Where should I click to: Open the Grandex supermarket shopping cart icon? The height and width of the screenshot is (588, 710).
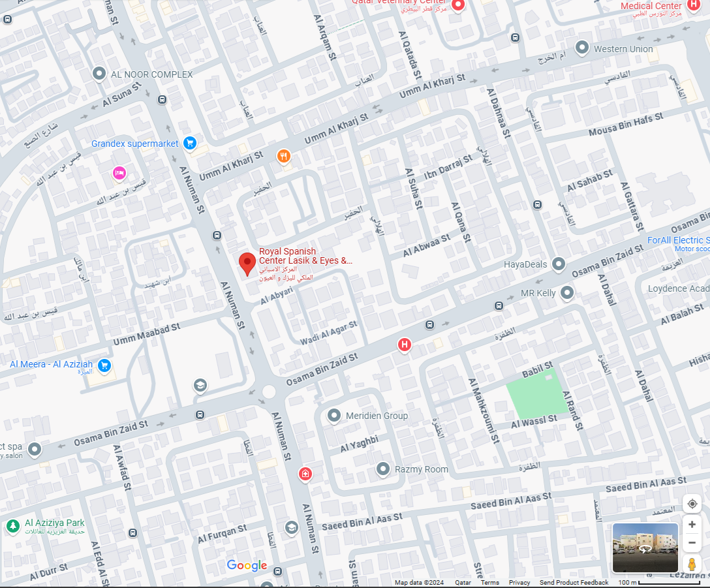point(190,143)
